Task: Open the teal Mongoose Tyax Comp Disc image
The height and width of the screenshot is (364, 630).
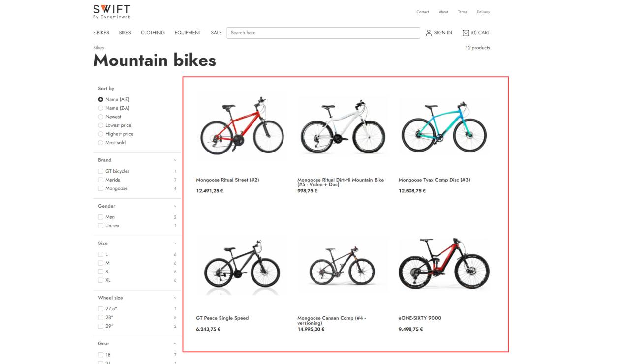Action: [x=444, y=126]
